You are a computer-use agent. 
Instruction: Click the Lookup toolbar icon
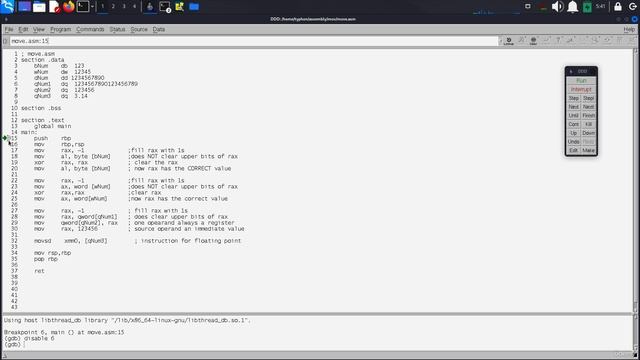509,40
